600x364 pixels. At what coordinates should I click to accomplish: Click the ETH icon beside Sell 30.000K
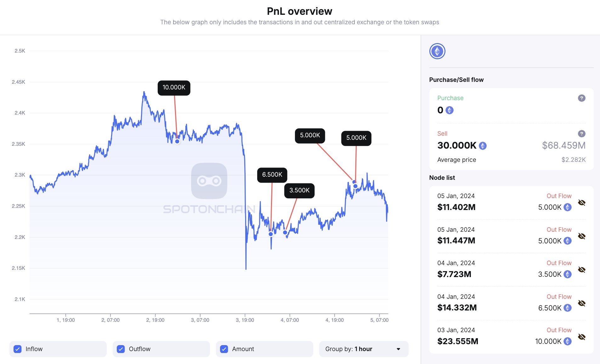[x=482, y=145]
